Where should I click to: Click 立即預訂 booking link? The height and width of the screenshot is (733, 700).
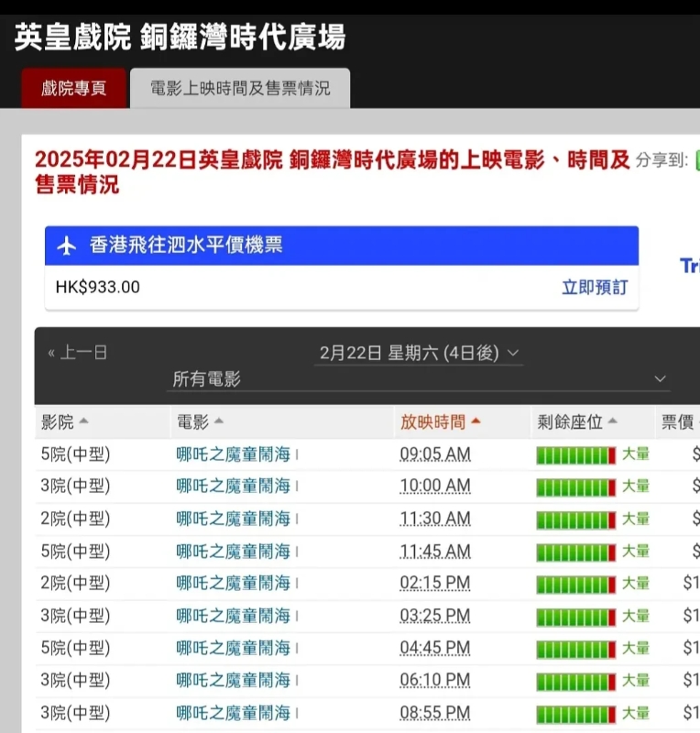[595, 287]
